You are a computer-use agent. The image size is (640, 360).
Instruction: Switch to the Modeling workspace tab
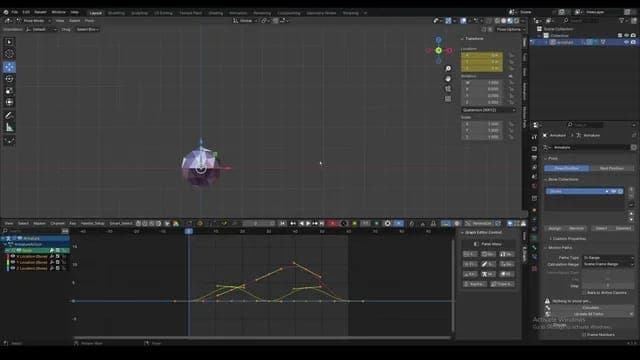pos(116,13)
